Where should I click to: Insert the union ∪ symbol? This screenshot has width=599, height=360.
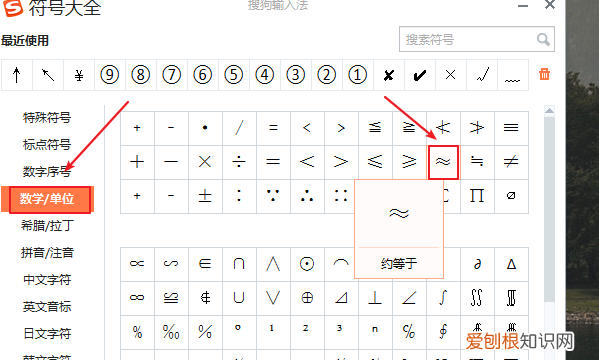coord(239,298)
